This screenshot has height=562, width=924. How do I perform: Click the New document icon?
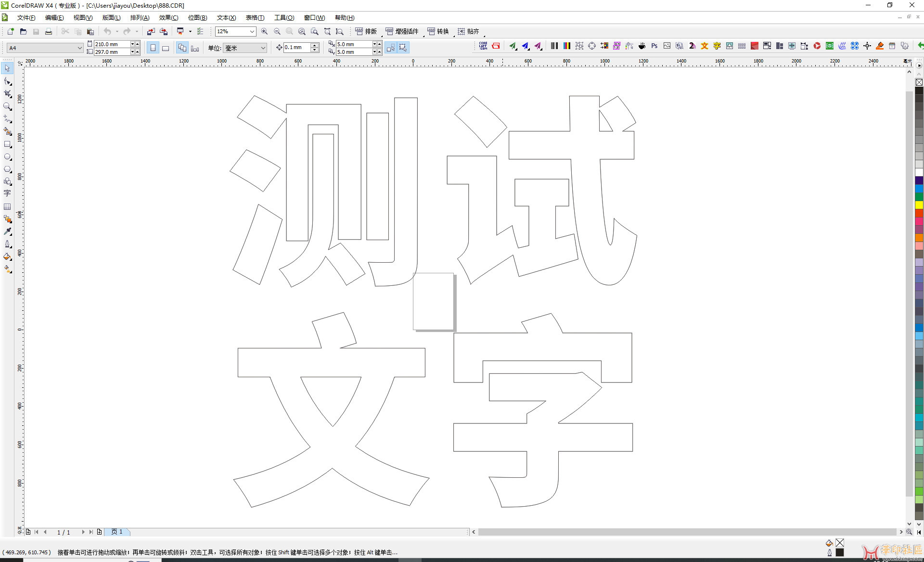click(x=11, y=31)
